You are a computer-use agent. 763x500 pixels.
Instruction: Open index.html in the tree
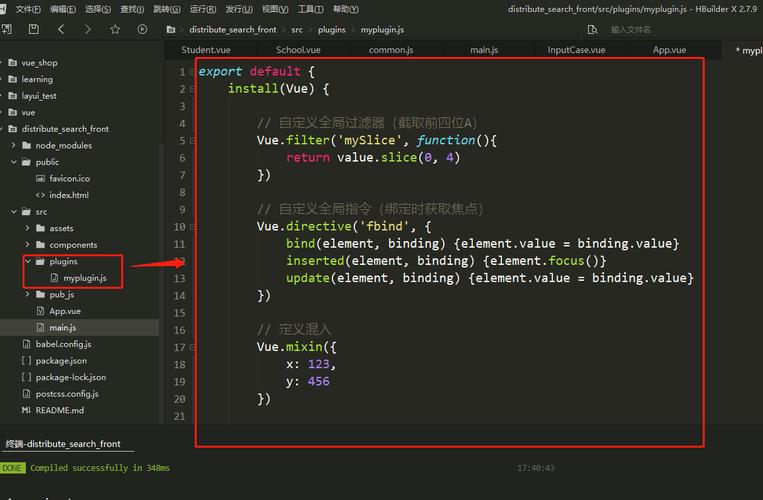coord(69,195)
